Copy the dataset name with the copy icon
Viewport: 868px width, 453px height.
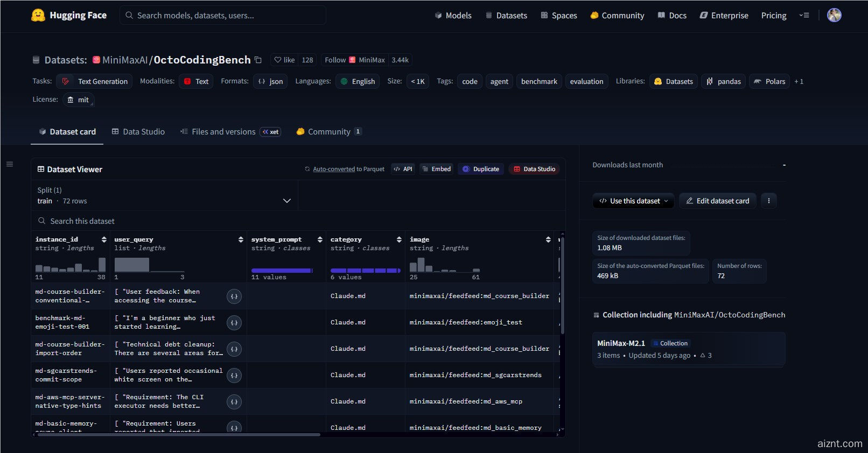[x=258, y=60]
